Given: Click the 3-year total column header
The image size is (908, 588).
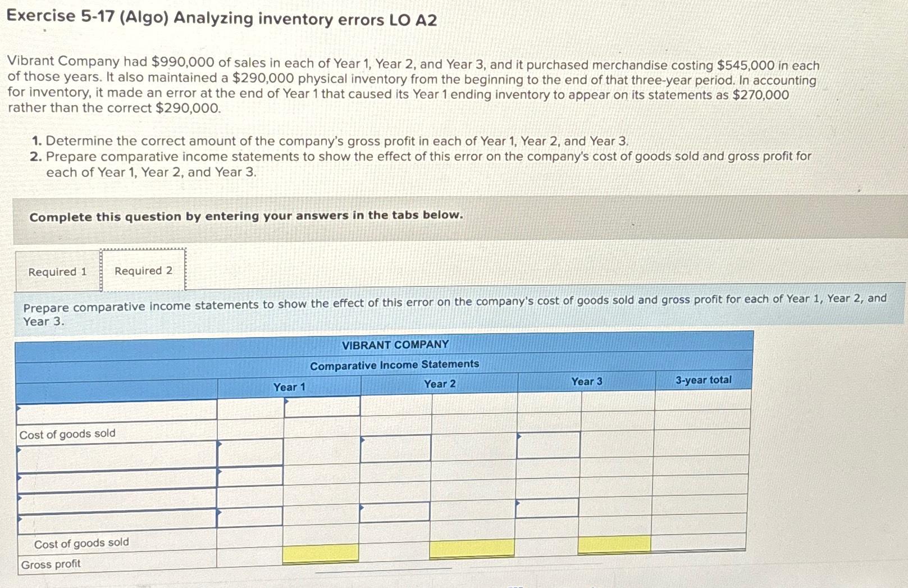Looking at the screenshot, I should pos(703,381).
